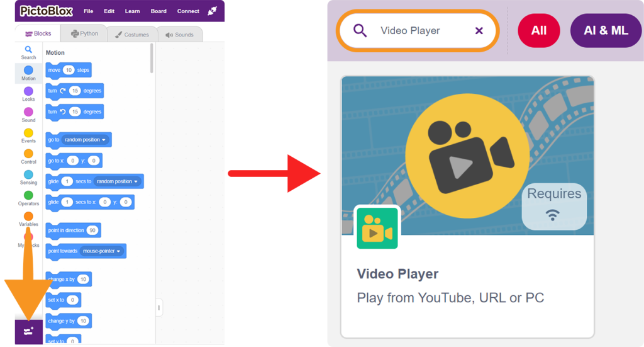
Task: Clear the Video Player search text
Action: [479, 31]
